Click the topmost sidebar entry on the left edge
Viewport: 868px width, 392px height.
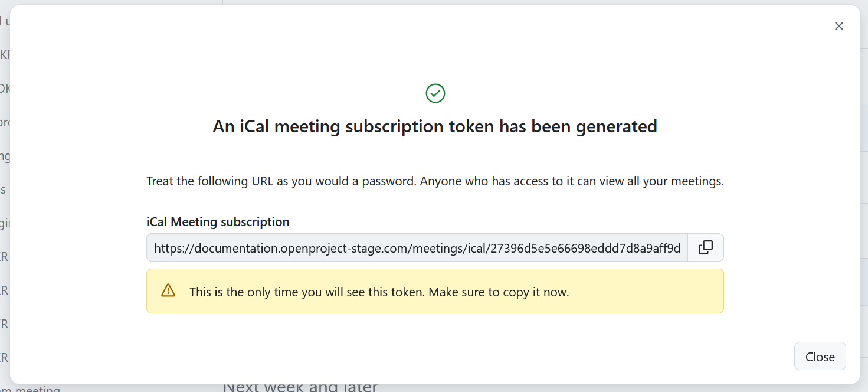(5, 21)
